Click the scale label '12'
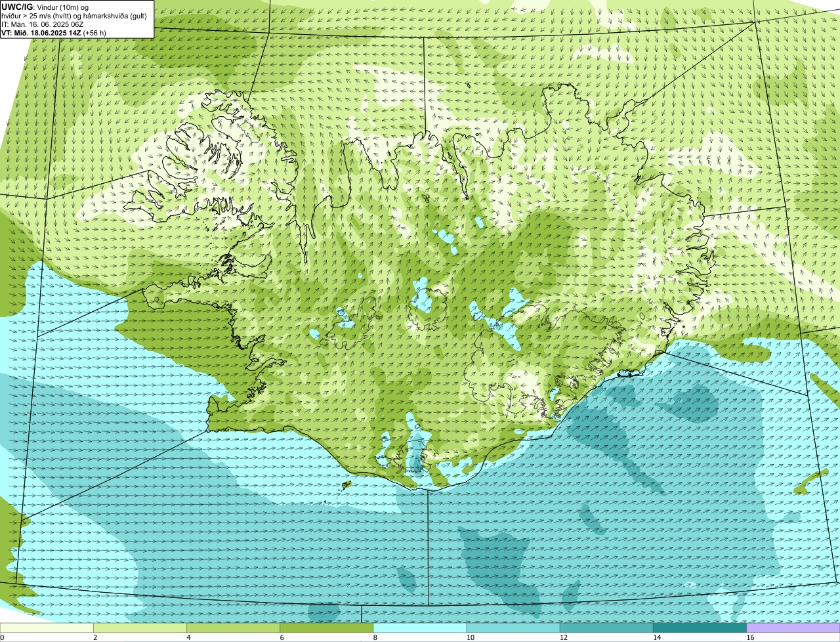 pyautogui.click(x=563, y=637)
